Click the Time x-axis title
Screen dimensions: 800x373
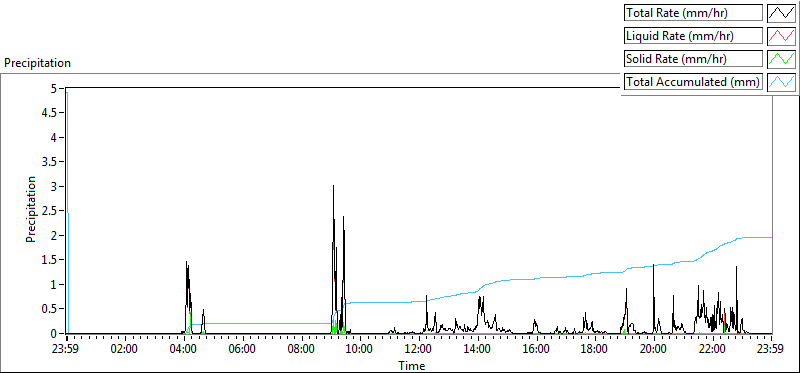[x=411, y=365]
